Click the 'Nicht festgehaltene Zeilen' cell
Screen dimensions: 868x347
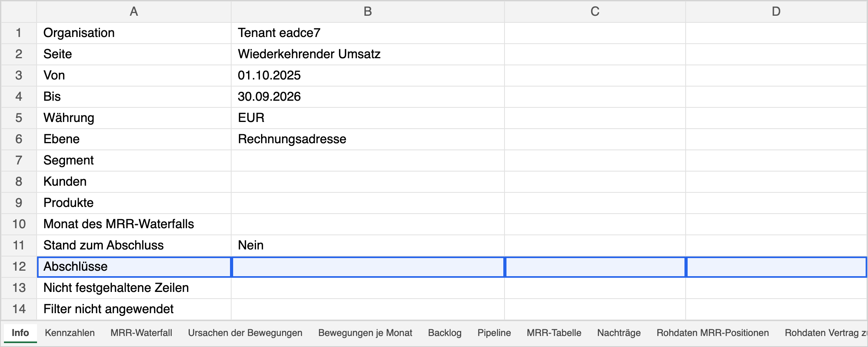134,288
